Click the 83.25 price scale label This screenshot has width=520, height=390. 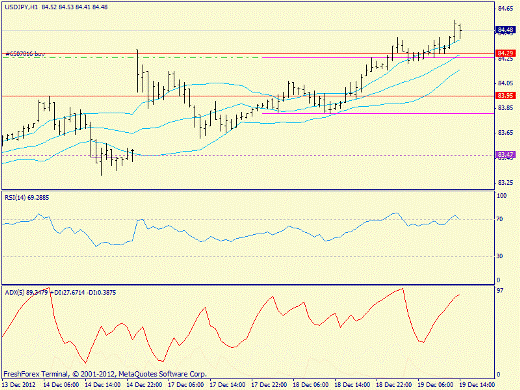[505, 183]
